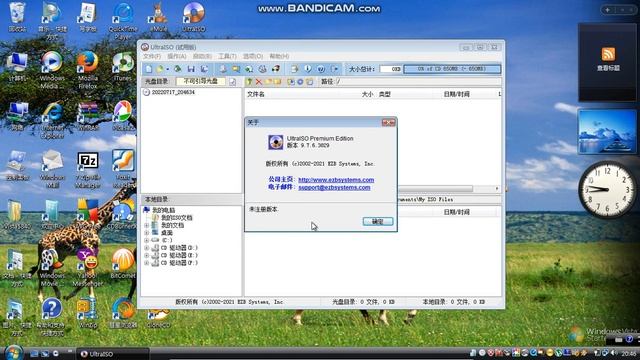Click the green Up-folder icon above file list

[x=249, y=82]
